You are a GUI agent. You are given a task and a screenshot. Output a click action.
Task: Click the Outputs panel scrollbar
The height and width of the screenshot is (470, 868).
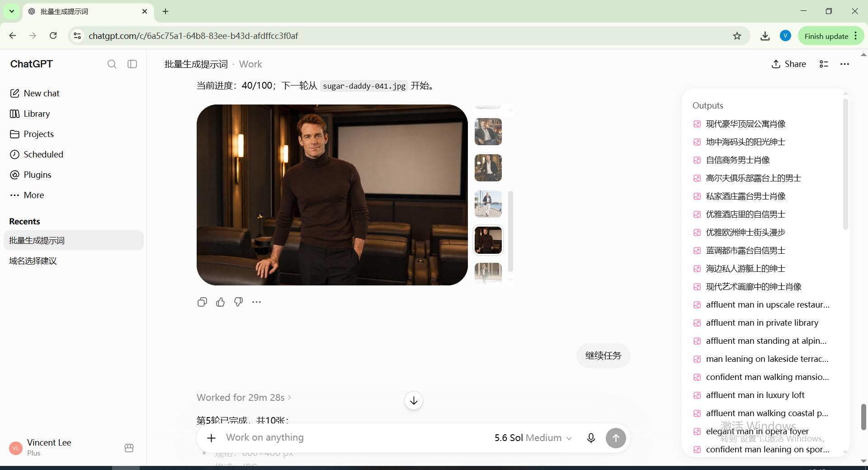845,164
